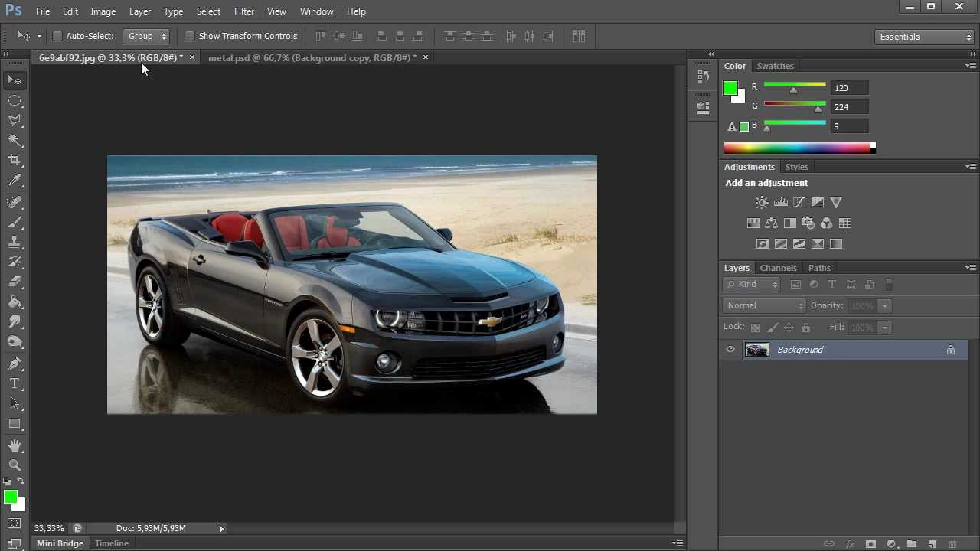The height and width of the screenshot is (551, 980).
Task: Switch to the metal.psd document tab
Action: [x=312, y=57]
